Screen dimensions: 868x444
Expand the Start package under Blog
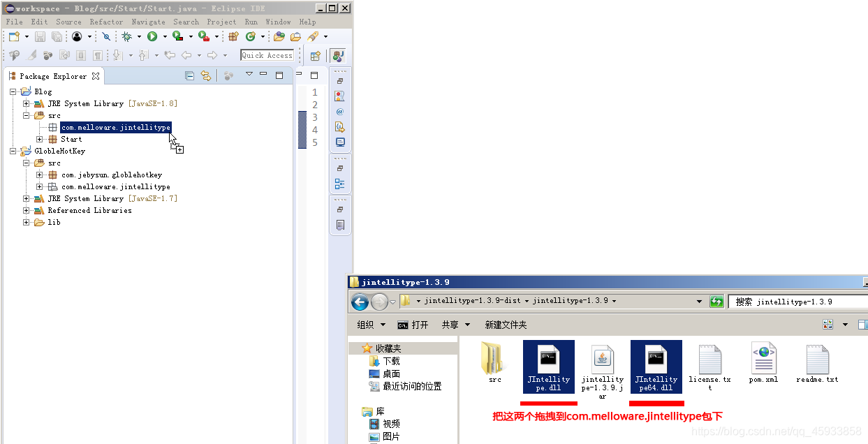[x=40, y=139]
